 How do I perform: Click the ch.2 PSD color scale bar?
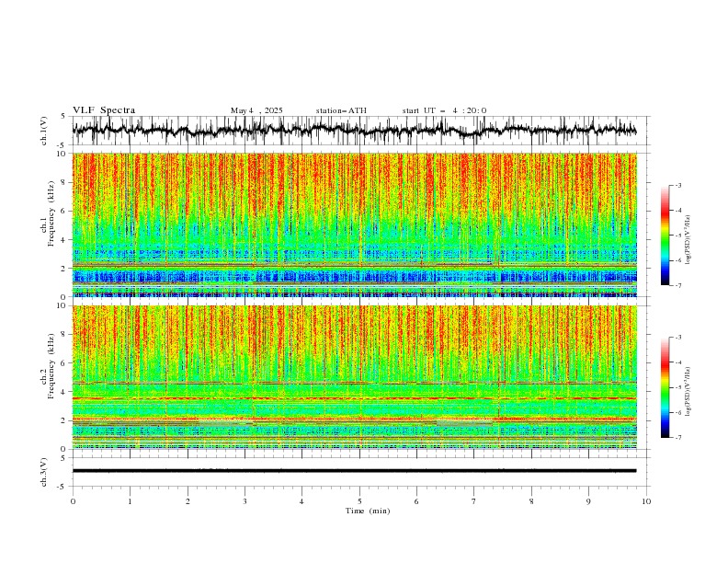point(665,387)
